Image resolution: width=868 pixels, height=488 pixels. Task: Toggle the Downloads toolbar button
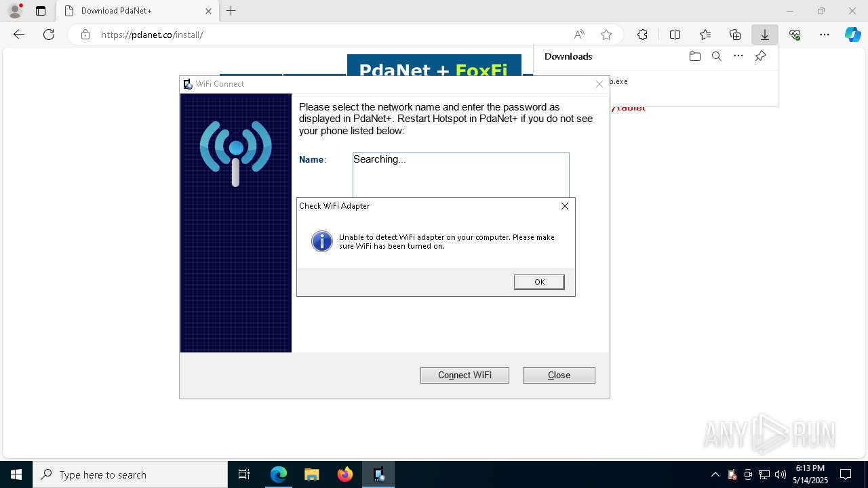click(x=764, y=35)
